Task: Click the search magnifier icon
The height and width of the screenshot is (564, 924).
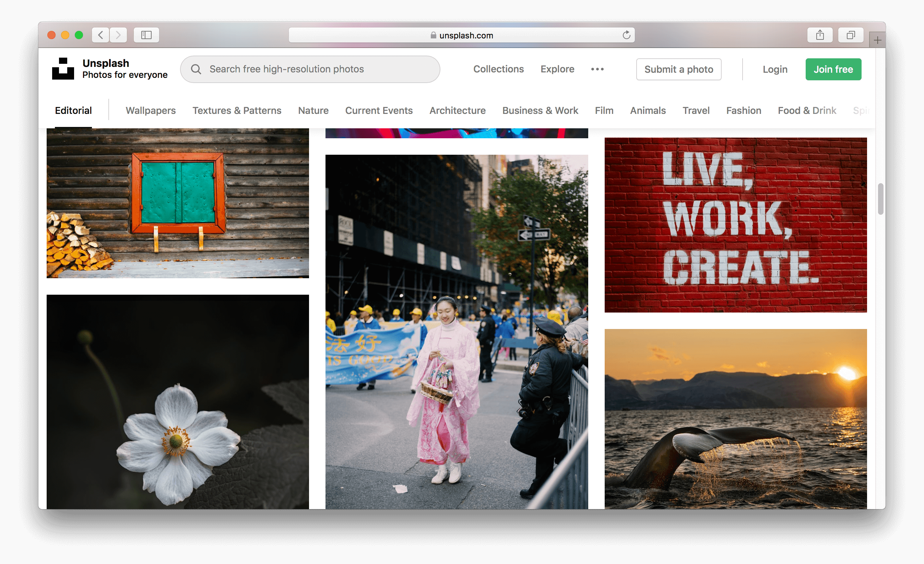Action: click(196, 69)
